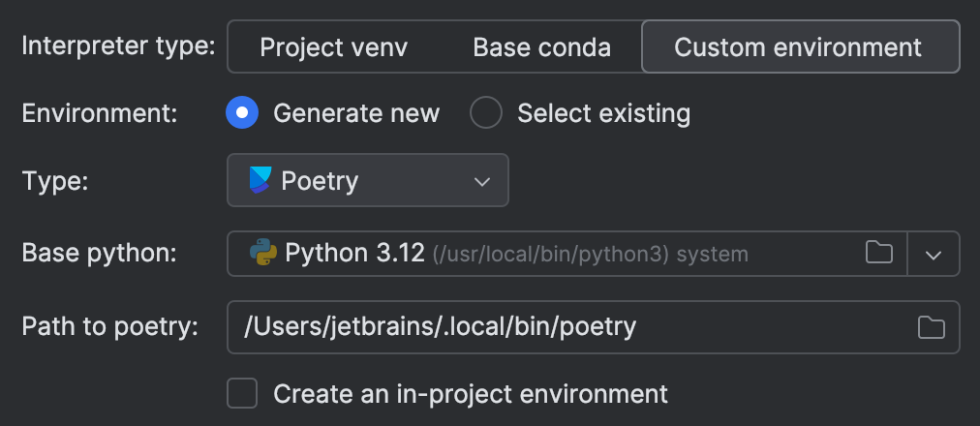980x426 pixels.
Task: Open the Base python dropdown arrow
Action: pos(934,255)
